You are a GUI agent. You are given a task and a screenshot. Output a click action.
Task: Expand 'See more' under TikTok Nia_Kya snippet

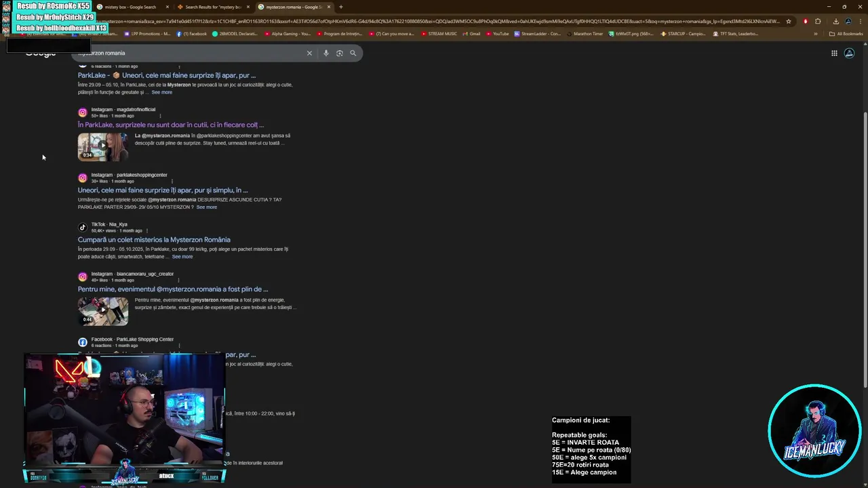(x=182, y=256)
